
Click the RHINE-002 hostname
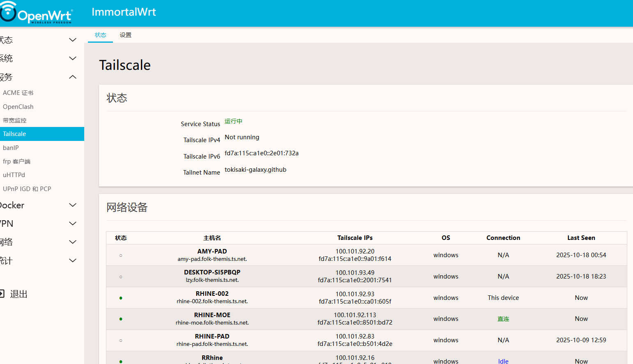212,294
